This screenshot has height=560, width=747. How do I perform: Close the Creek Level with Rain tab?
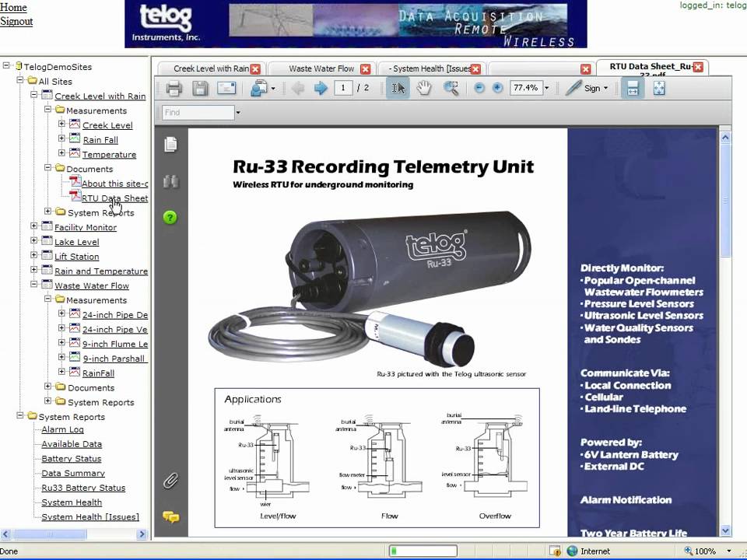(256, 69)
